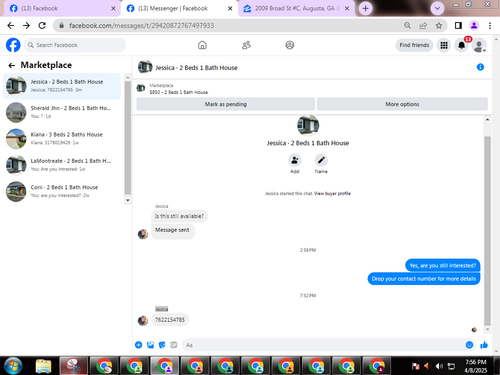Screen dimensions: 500x375
Task: Click the $850 - 2 Beds 1 Bath House listing
Action: click(x=178, y=92)
